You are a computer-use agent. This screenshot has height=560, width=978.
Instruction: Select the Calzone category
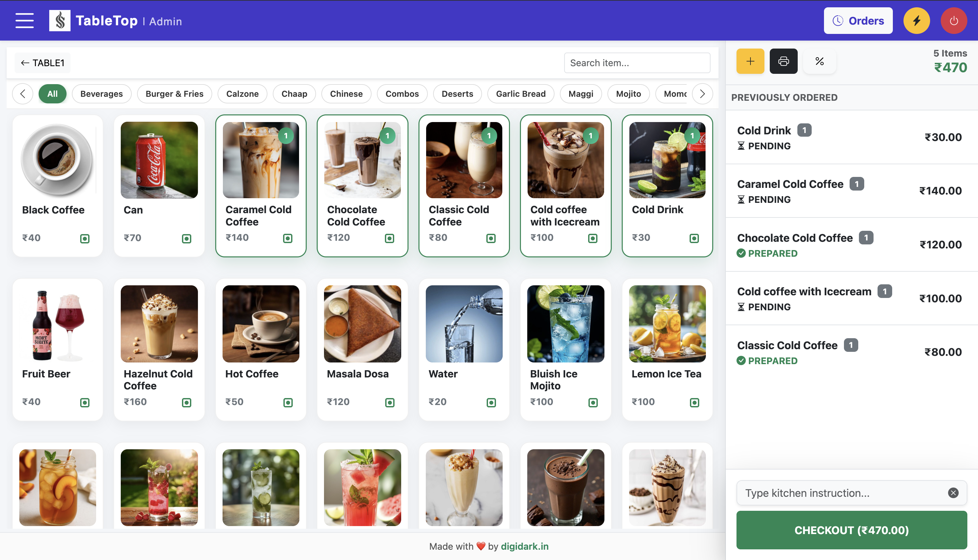(x=243, y=94)
